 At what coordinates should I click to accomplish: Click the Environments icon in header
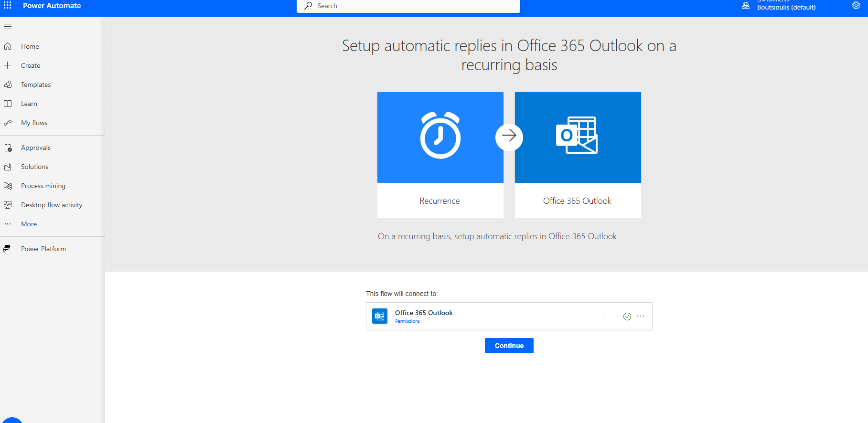[746, 6]
